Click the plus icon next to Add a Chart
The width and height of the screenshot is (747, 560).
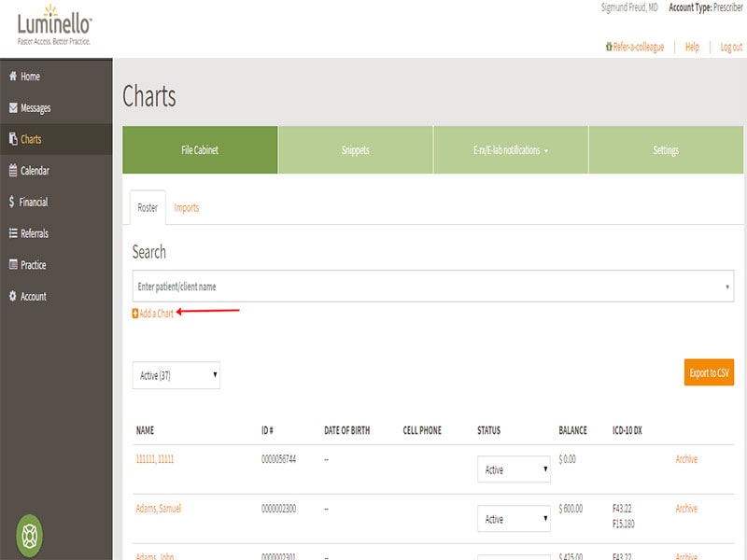pos(135,314)
